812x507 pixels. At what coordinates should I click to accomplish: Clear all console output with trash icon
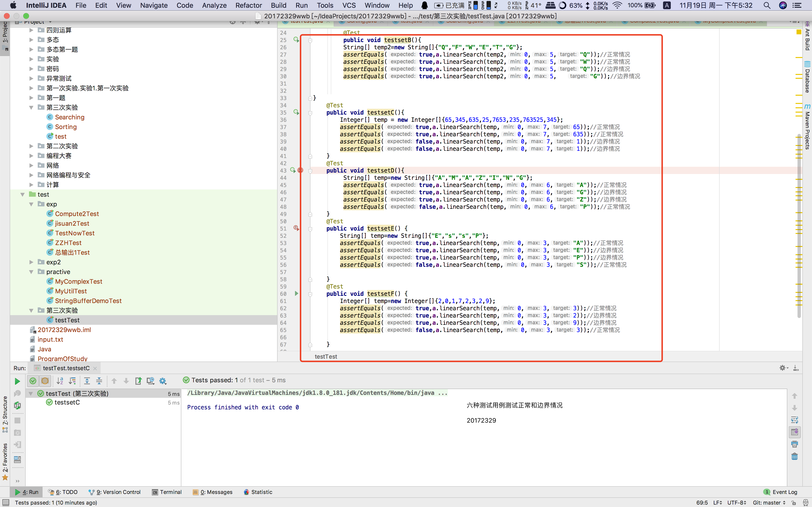pos(795,456)
